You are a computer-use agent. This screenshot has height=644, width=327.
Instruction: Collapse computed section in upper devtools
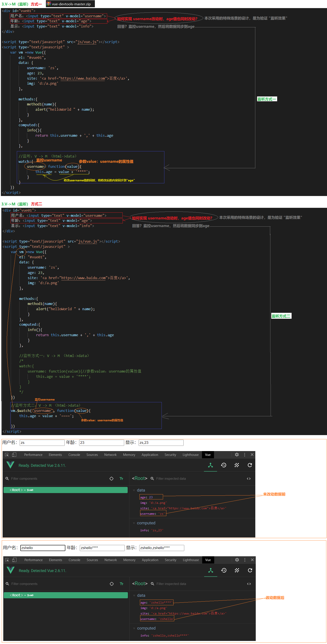(x=134, y=523)
